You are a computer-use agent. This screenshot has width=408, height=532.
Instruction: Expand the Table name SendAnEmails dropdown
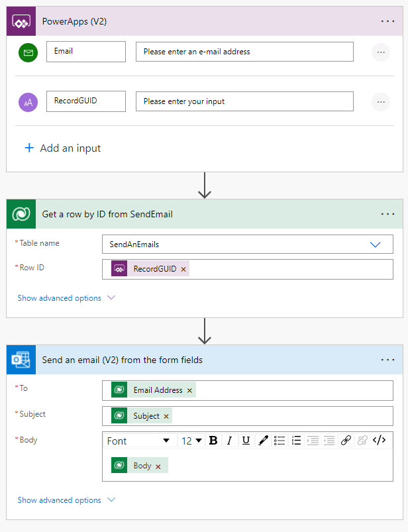click(376, 244)
